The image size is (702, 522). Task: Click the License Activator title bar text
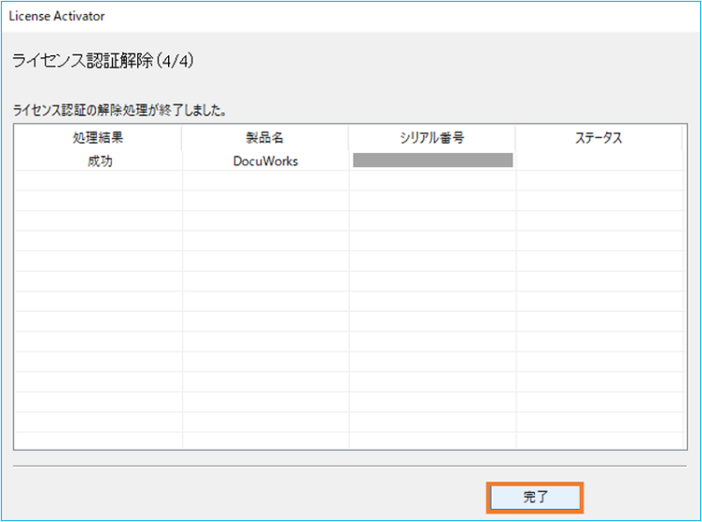pos(56,16)
